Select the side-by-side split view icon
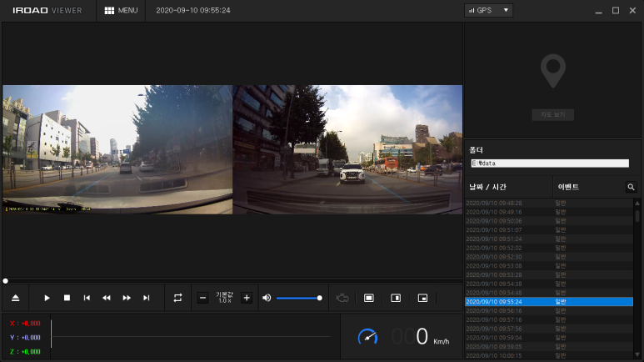644x362 pixels. click(396, 298)
